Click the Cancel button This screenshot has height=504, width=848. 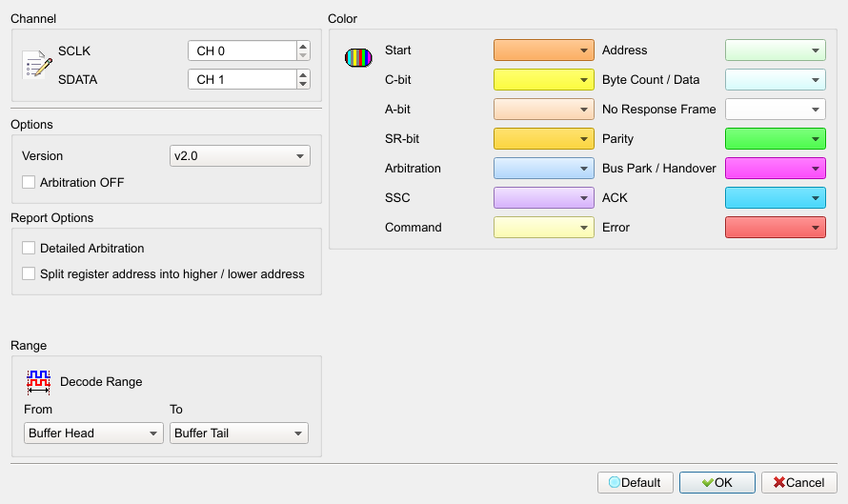click(x=798, y=482)
